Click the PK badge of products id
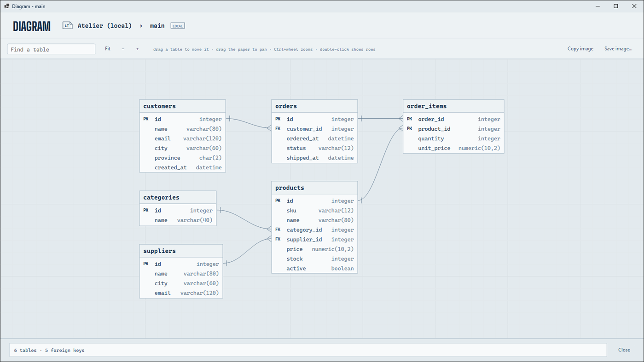The height and width of the screenshot is (362, 644). (x=278, y=201)
